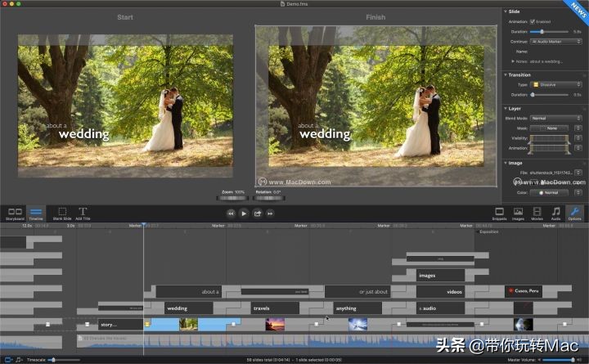Click the Add Title tool
This screenshot has height=364, width=589.
click(x=83, y=213)
